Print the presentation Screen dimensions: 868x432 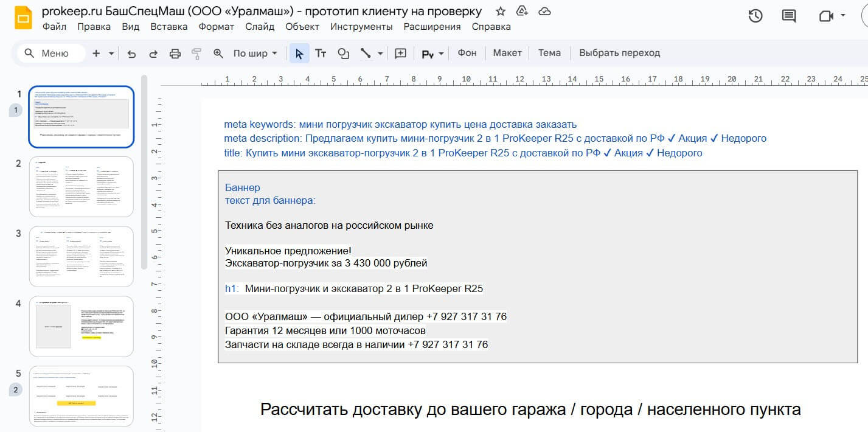pyautogui.click(x=175, y=54)
